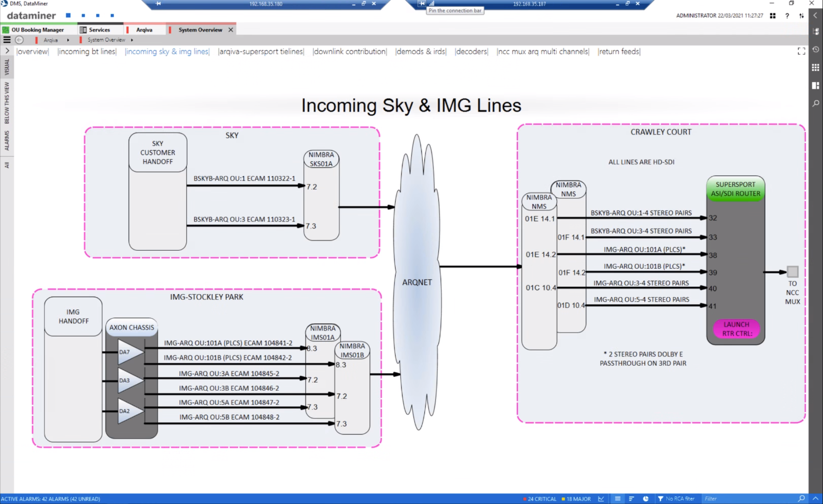
Task: Open the downlink contribution page
Action: (350, 51)
